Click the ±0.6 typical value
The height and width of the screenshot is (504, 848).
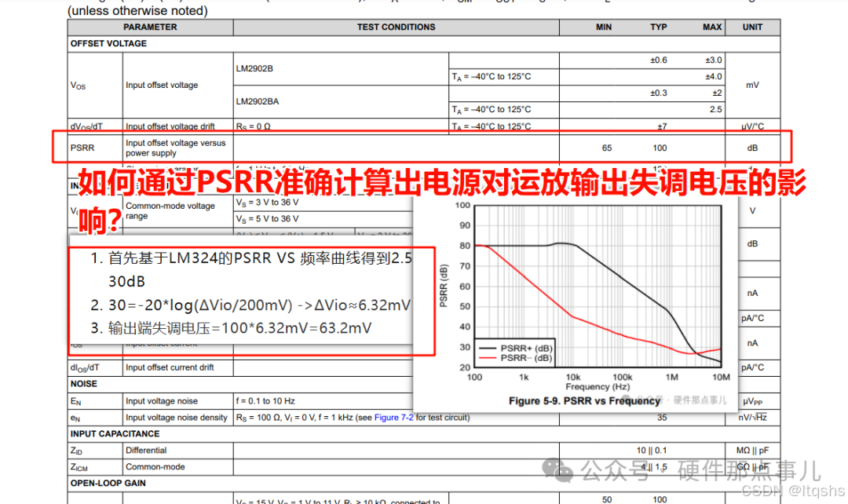point(658,60)
